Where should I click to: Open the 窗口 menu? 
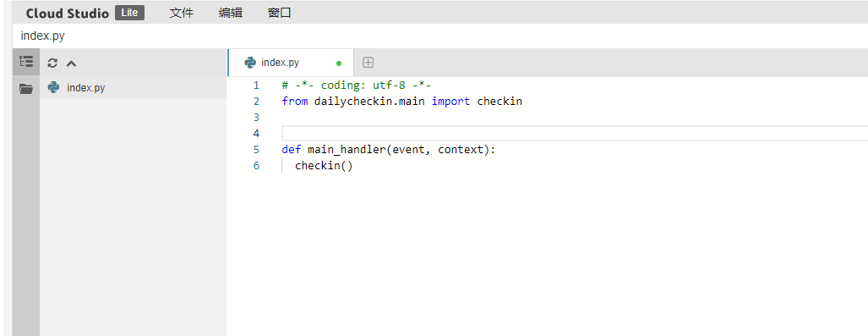280,13
